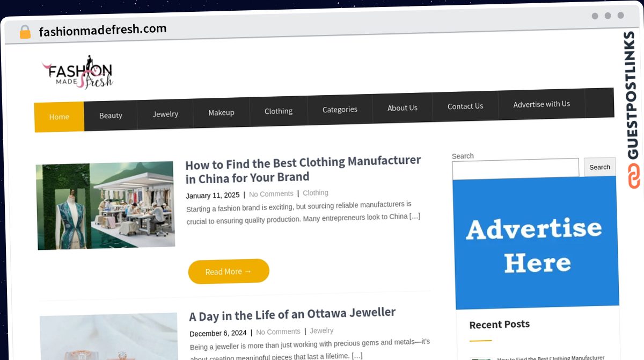Viewport: 644px width, 360px height.
Task: Click the padlock icon in the address bar
Action: [x=25, y=32]
